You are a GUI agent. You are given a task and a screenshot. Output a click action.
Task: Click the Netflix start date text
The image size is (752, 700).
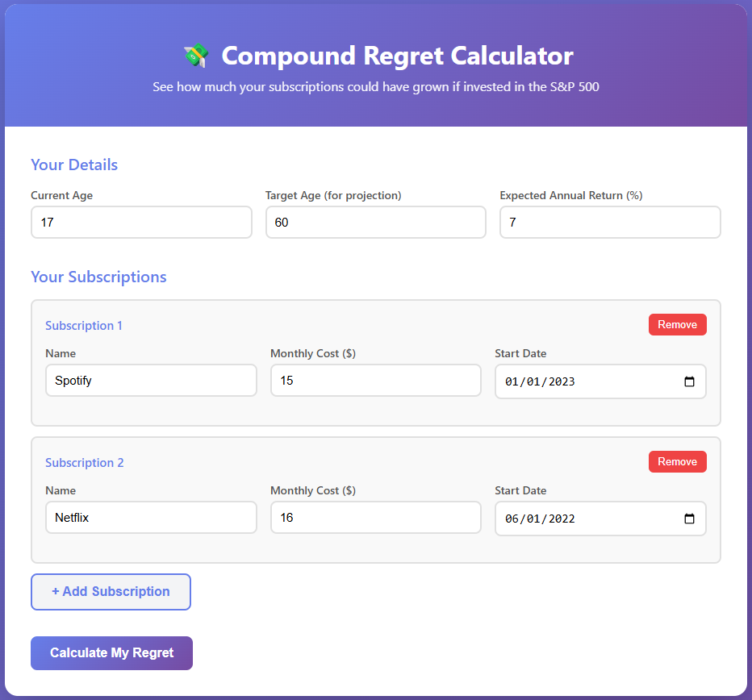[540, 519]
